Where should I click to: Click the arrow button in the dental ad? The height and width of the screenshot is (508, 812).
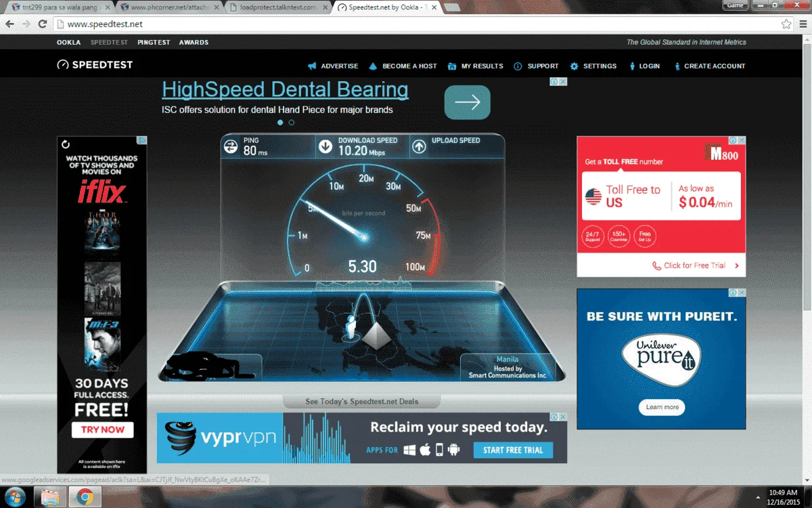click(x=467, y=102)
